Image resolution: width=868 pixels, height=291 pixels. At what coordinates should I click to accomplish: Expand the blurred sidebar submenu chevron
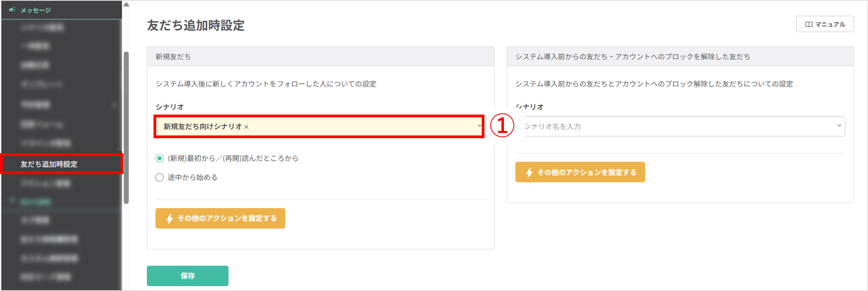coord(114,105)
